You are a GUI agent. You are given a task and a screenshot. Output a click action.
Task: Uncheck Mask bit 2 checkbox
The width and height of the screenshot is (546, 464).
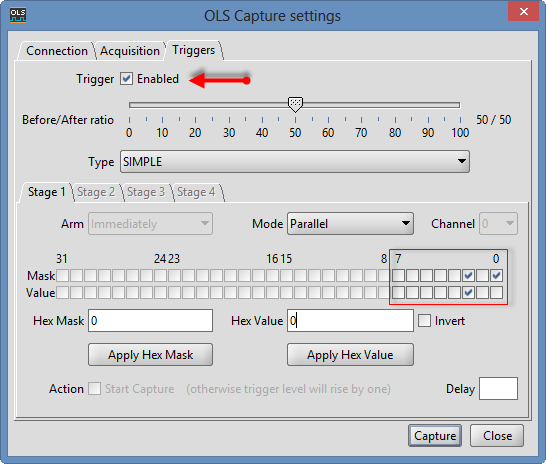tap(468, 276)
